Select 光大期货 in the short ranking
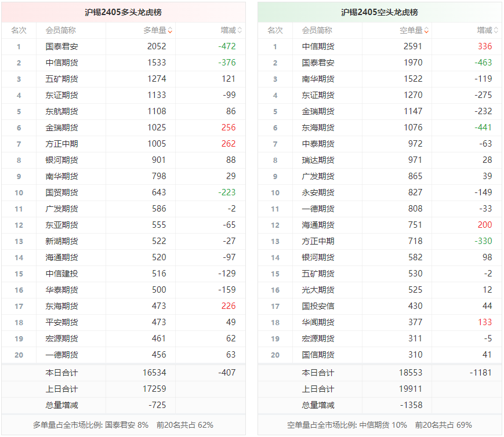This screenshot has width=504, height=437. point(318,290)
